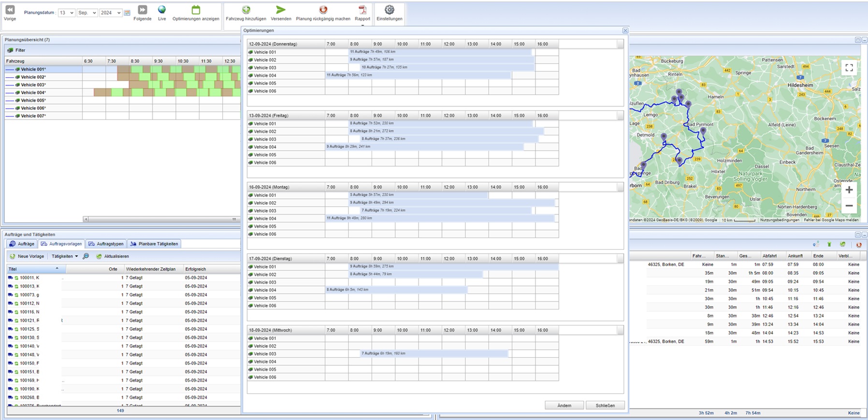868x420 pixels.
Task: Open the Live globe view
Action: click(162, 10)
